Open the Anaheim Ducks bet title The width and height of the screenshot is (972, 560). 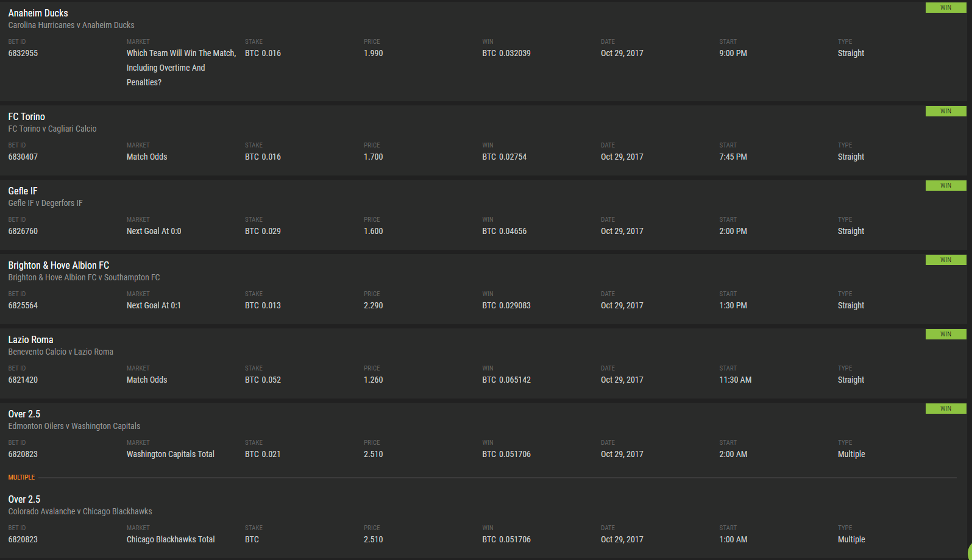[x=38, y=13]
